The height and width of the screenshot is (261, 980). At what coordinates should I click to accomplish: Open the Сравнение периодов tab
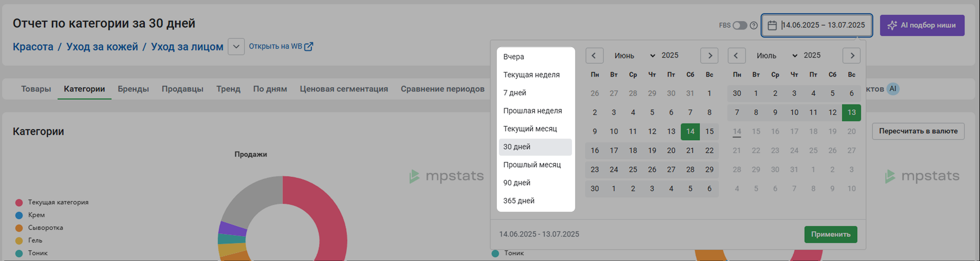coord(442,89)
